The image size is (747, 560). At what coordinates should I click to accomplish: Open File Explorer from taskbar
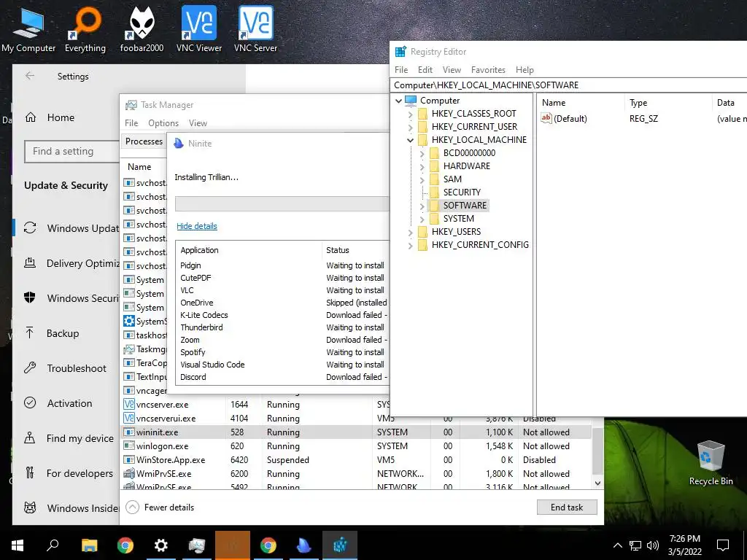click(89, 545)
